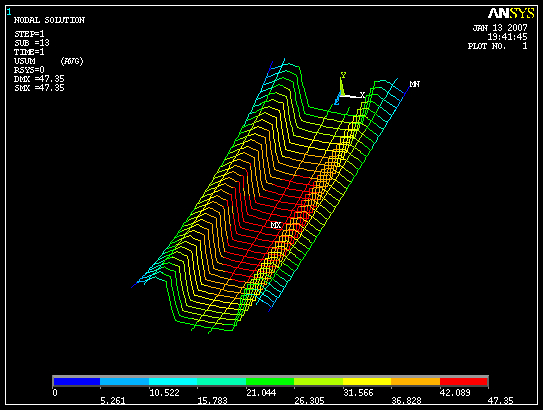Viewport: 543px width, 410px height.
Task: Click the window number 1 label
Action: pos(9,12)
